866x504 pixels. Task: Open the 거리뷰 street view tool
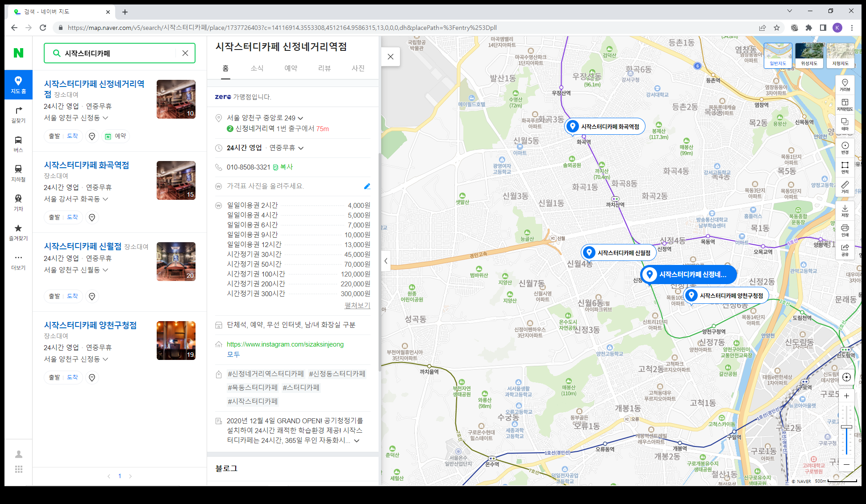pos(845,85)
